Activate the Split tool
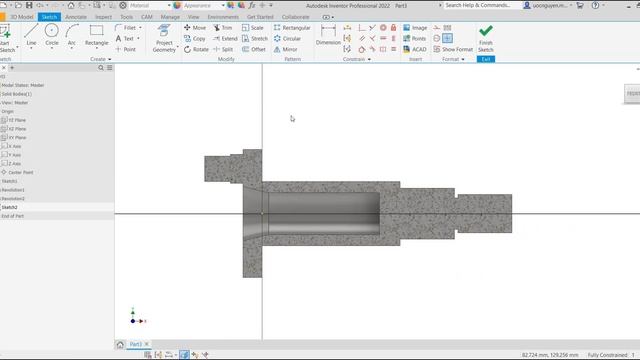 click(x=223, y=49)
